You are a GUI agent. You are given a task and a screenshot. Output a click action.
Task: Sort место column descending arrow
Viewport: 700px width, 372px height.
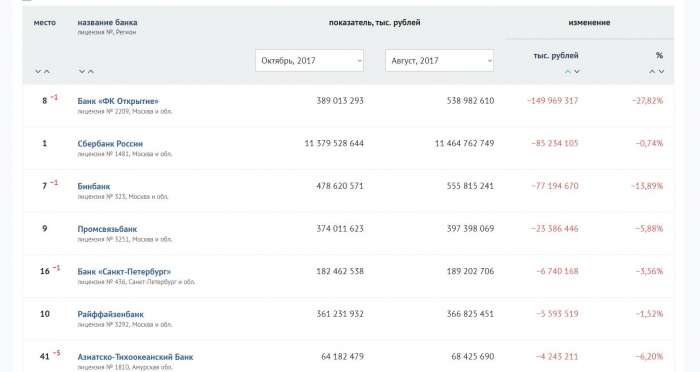point(38,71)
